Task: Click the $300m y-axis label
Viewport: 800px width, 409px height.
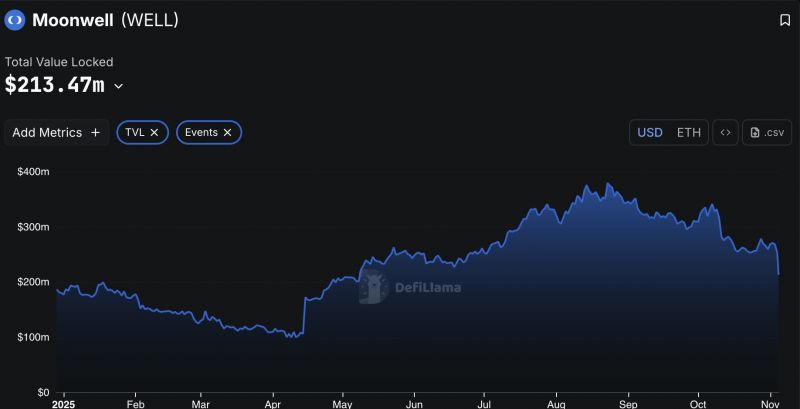Action: tap(33, 227)
